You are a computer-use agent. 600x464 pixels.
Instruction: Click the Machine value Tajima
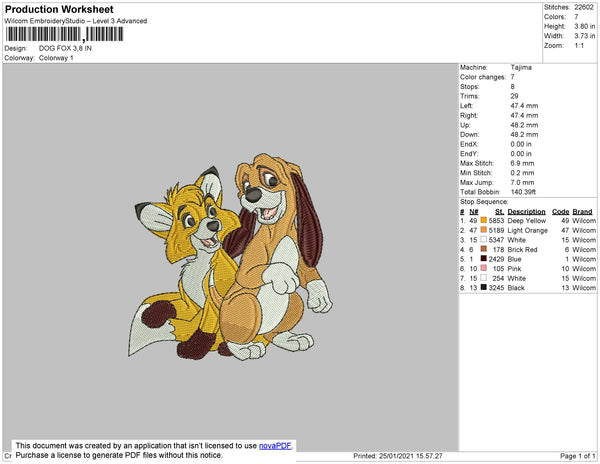pyautogui.click(x=521, y=67)
